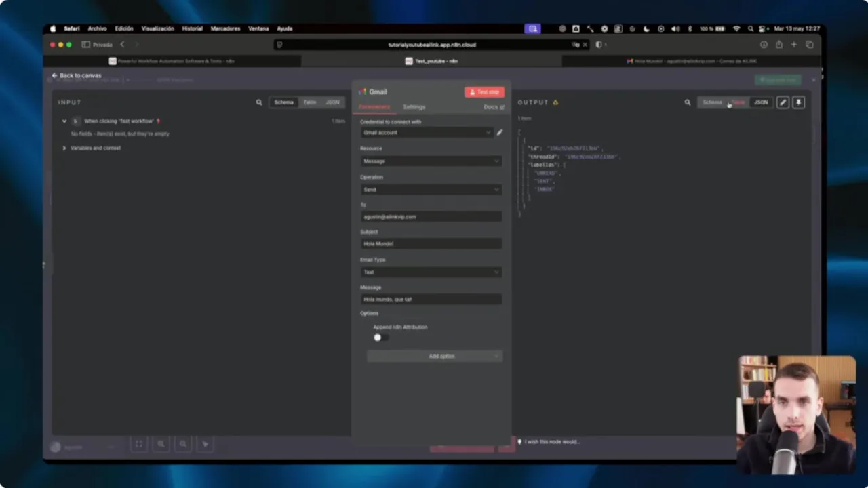This screenshot has height=488, width=868.
Task: Switch to Powerful Workflow Automation browser tab
Action: (x=172, y=61)
